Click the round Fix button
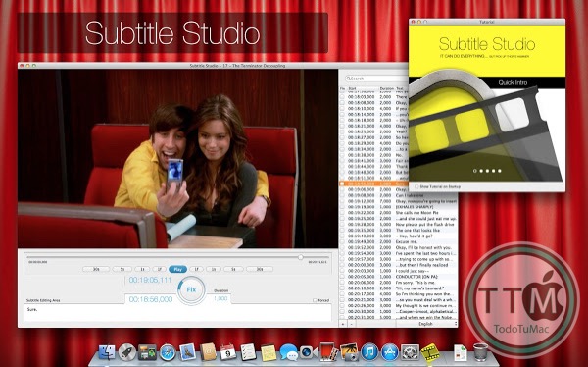 [x=191, y=290]
